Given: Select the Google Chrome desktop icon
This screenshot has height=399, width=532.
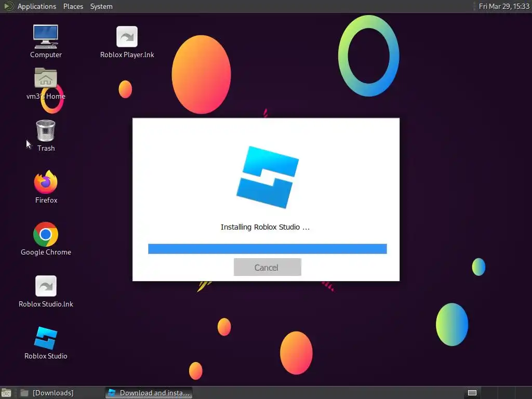Looking at the screenshot, I should point(46,238).
